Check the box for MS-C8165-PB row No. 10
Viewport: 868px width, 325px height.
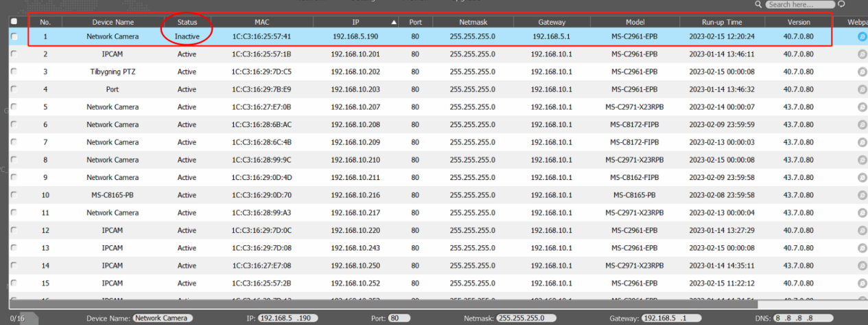pos(14,195)
